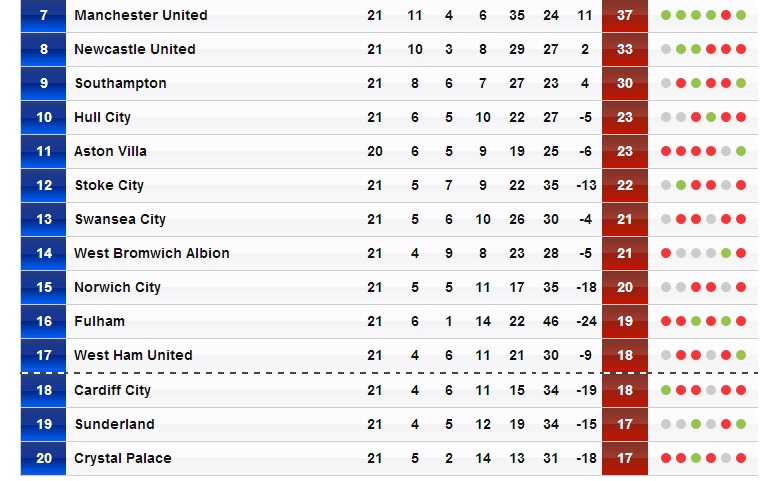Select the red form dot for Sunderland
Screen dimensions: 772x481
coord(726,424)
